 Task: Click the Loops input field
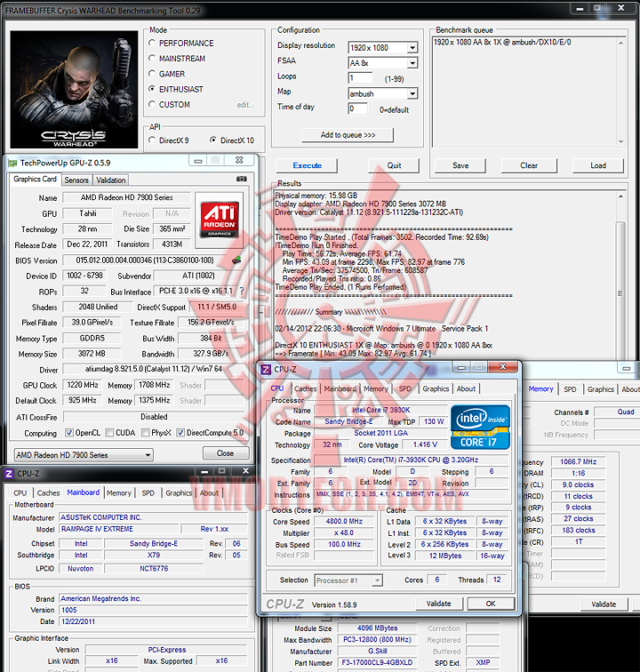pos(360,78)
